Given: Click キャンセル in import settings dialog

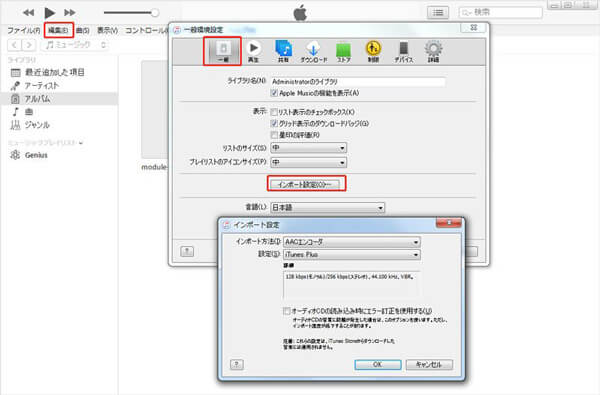Looking at the screenshot, I should [429, 364].
